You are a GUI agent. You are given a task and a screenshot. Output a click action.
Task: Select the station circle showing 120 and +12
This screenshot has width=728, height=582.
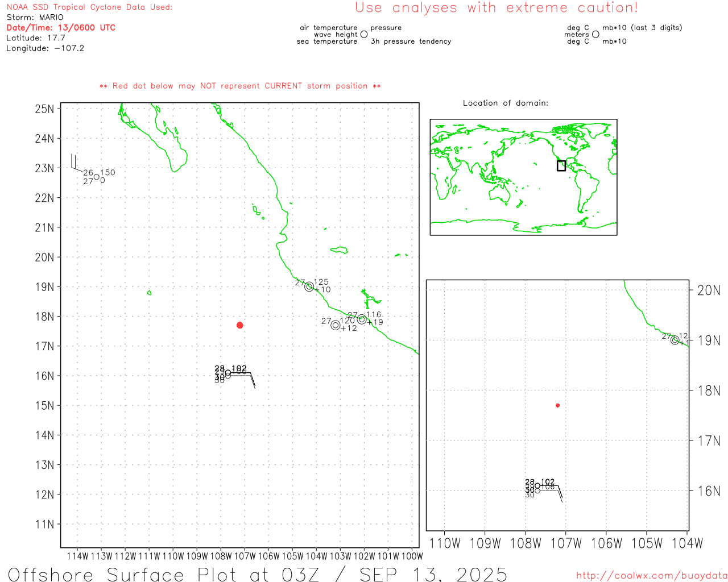click(336, 325)
